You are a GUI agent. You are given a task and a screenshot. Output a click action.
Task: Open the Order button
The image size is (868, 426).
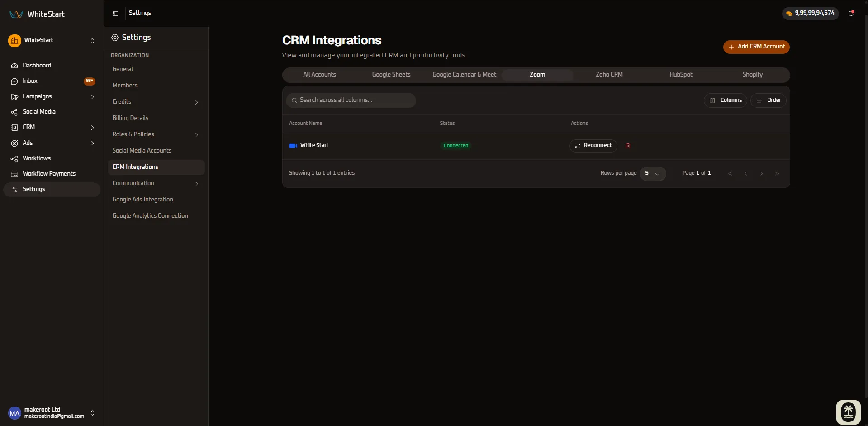(x=768, y=101)
